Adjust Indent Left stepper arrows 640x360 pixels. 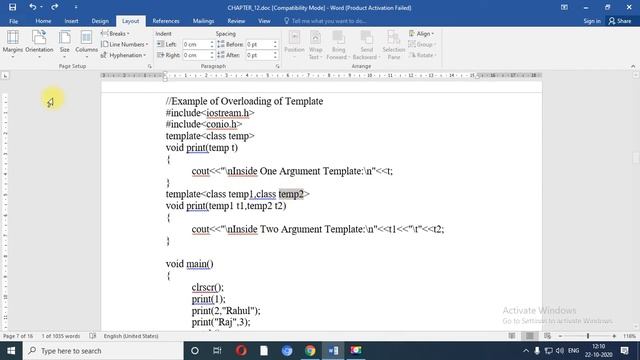212,44
